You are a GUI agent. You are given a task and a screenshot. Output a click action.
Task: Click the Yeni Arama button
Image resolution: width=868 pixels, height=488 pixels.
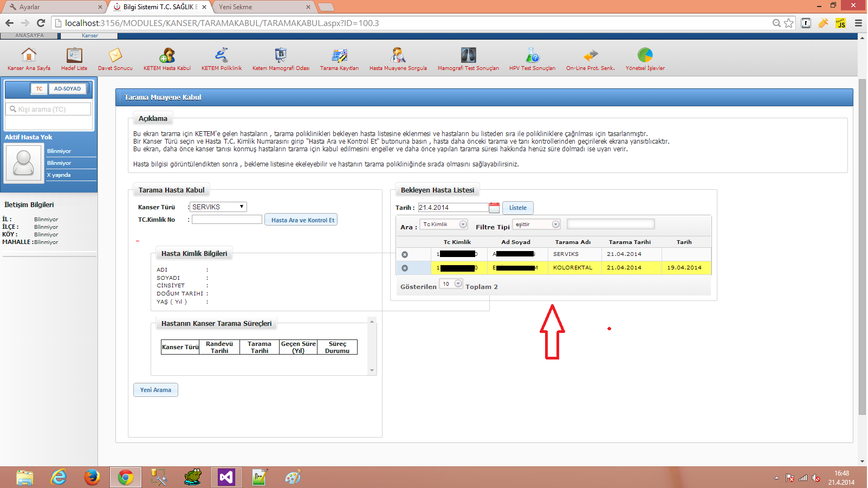pos(156,390)
